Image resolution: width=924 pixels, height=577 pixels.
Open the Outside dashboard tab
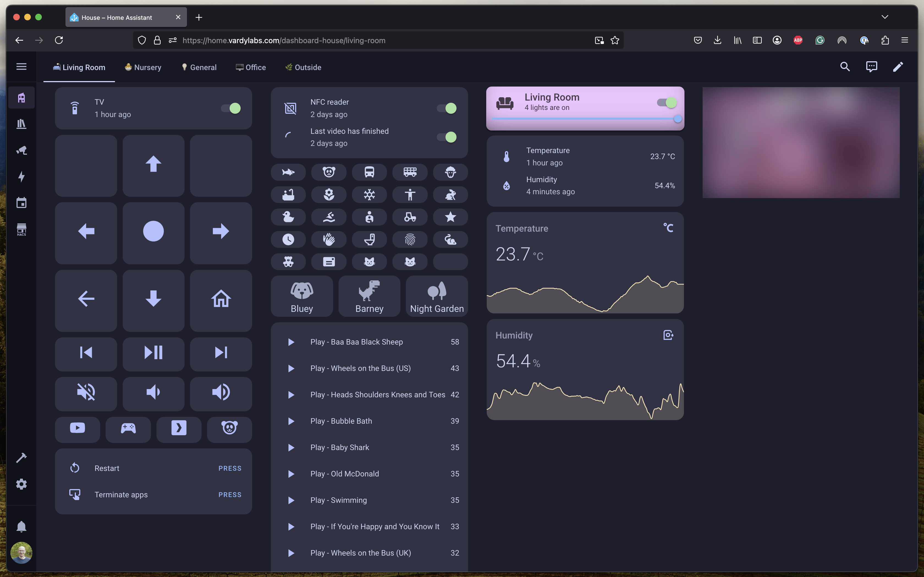pos(304,68)
